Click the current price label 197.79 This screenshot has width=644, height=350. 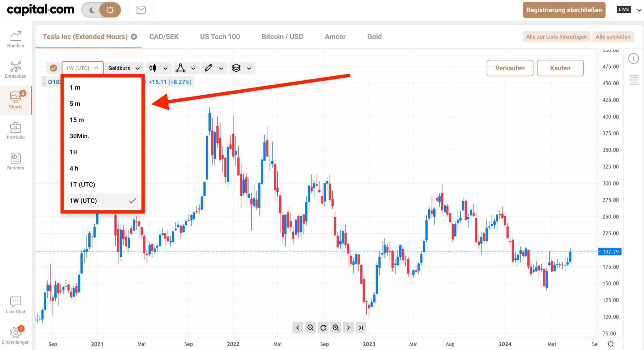[x=609, y=252]
